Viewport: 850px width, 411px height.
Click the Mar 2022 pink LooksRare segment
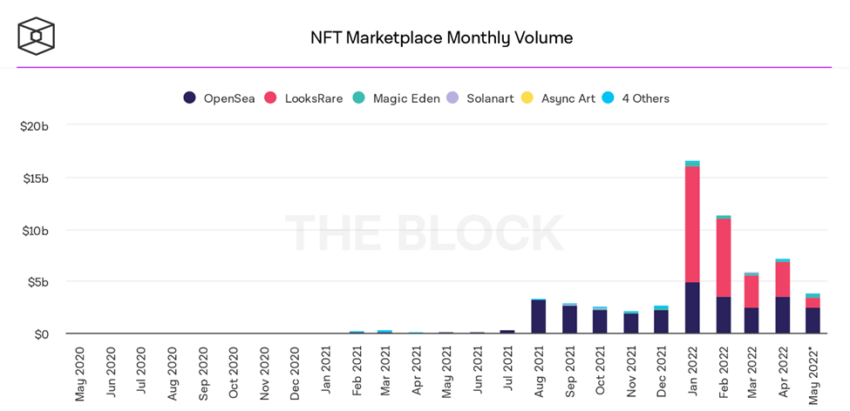click(751, 292)
